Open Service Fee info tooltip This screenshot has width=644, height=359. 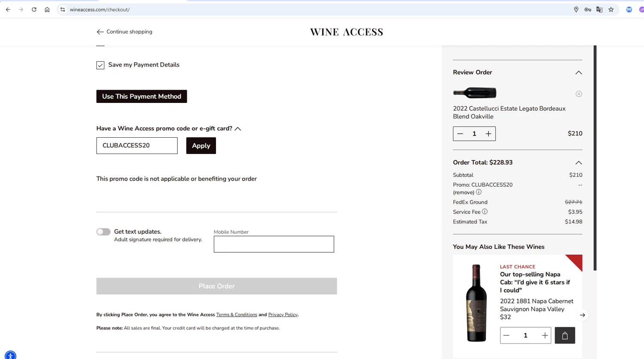click(x=485, y=211)
